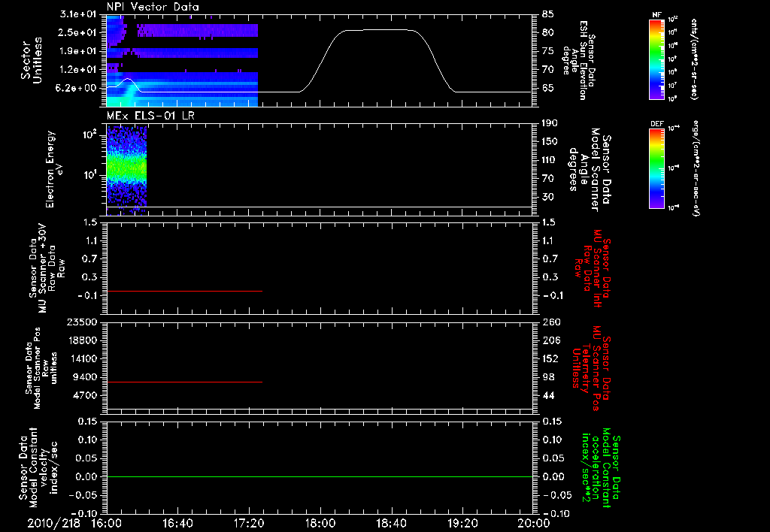Click the '17:20' time axis label

[249, 523]
